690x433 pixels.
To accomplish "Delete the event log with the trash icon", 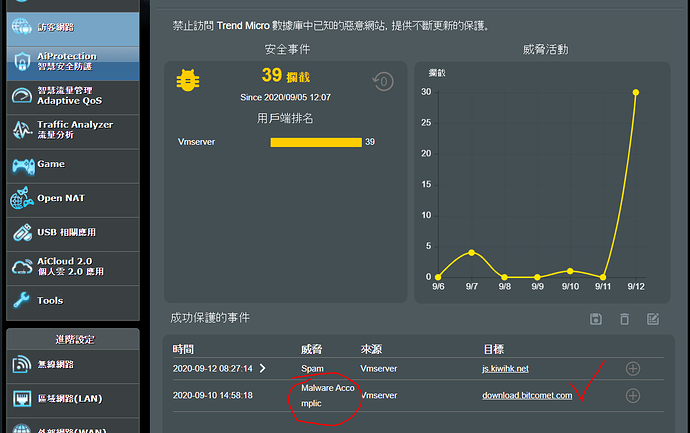I will (624, 319).
